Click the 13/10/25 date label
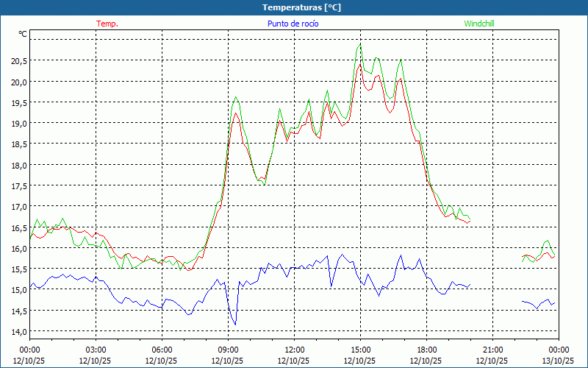This screenshot has width=588, height=368. 558,361
